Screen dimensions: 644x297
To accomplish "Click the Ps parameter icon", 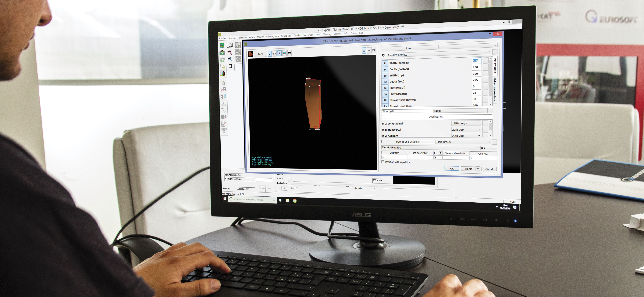I will (x=385, y=82).
